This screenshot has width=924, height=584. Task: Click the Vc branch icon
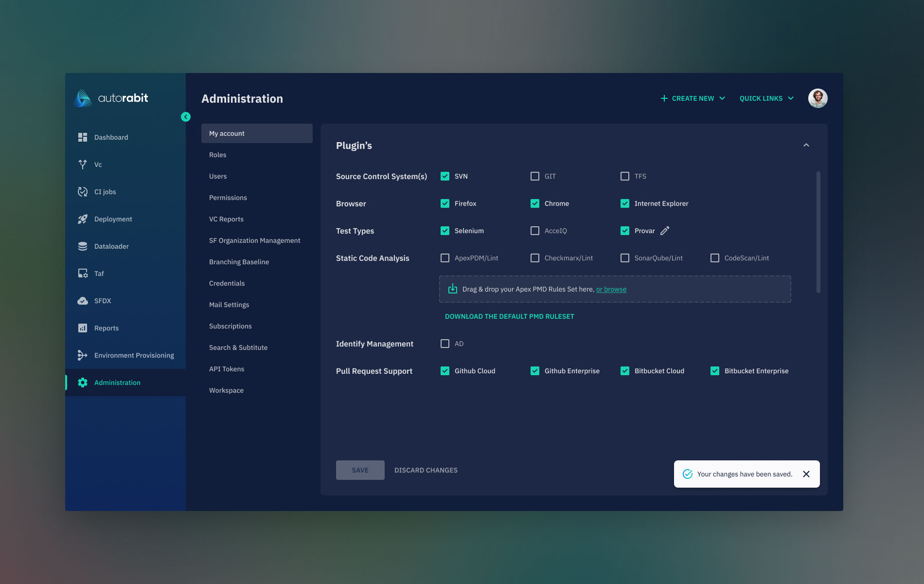pos(83,164)
